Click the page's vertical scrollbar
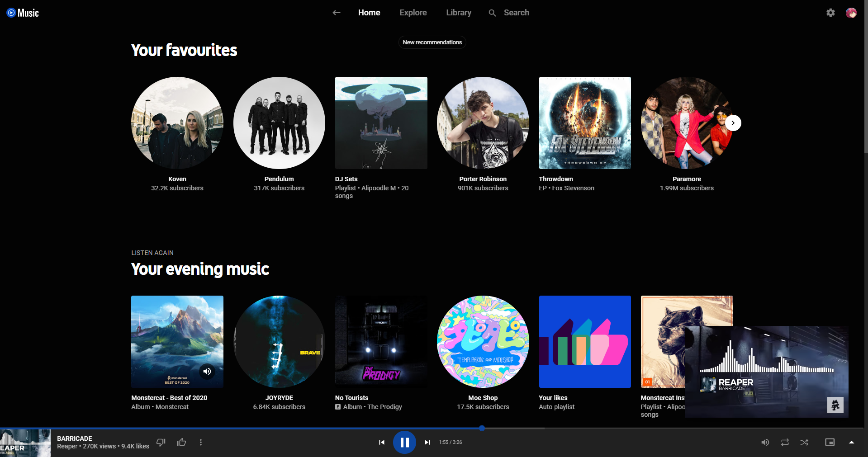Screen dimensions: 868x457 (866, 77)
